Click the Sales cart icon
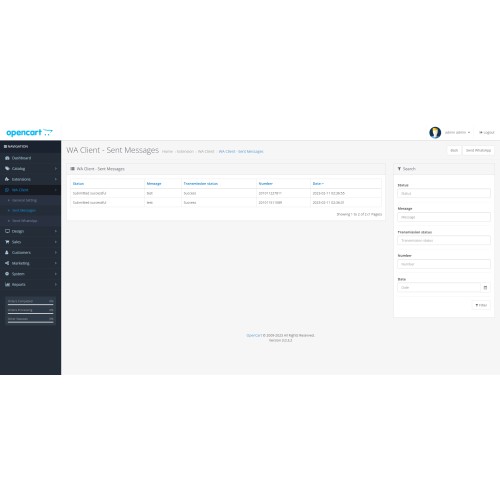The height and width of the screenshot is (500, 500). [x=7, y=242]
